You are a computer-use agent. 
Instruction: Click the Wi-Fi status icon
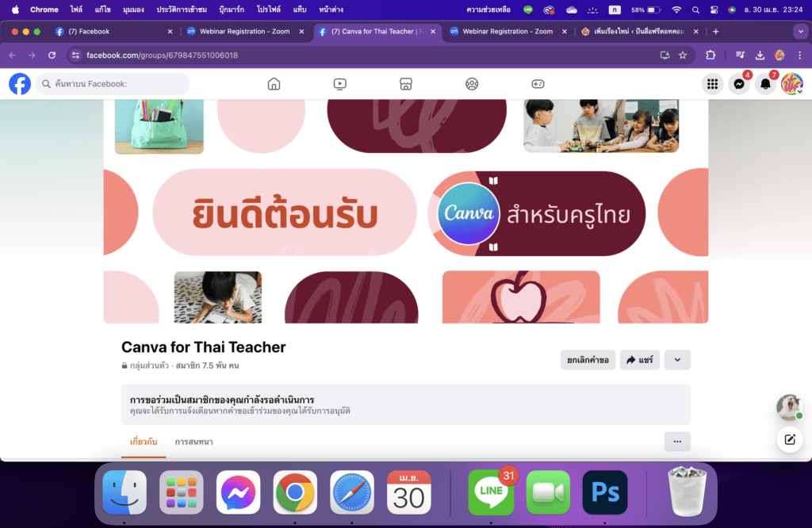pyautogui.click(x=676, y=10)
